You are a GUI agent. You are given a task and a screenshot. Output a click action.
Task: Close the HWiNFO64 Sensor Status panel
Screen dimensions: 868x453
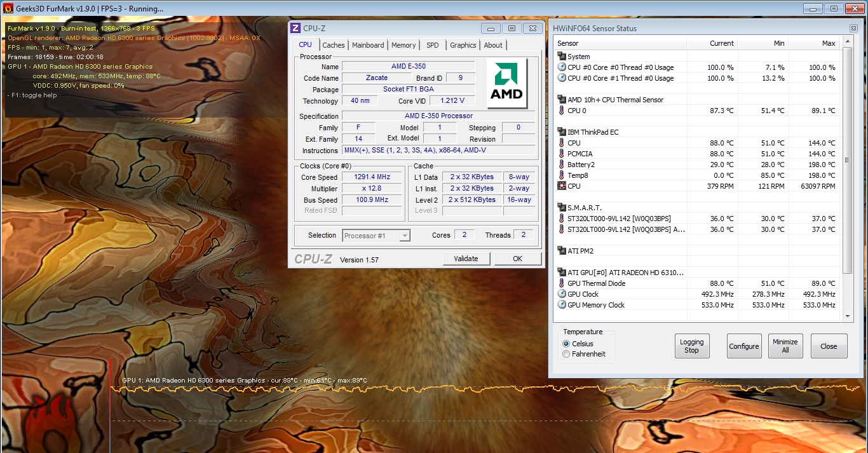point(853,28)
